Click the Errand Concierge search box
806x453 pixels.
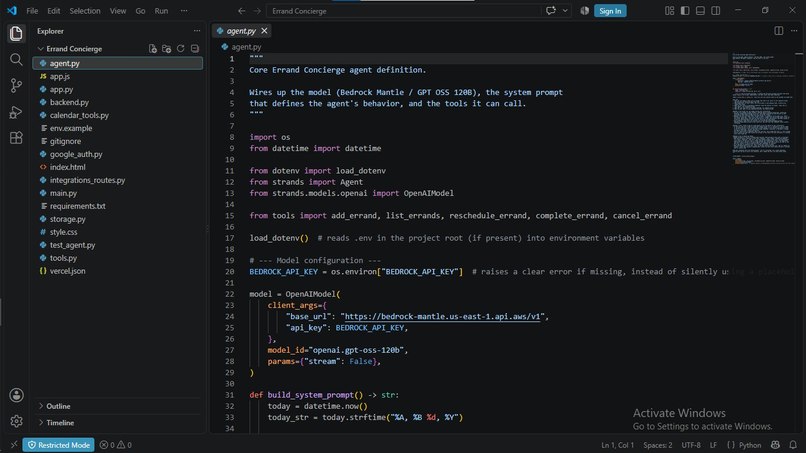click(404, 11)
